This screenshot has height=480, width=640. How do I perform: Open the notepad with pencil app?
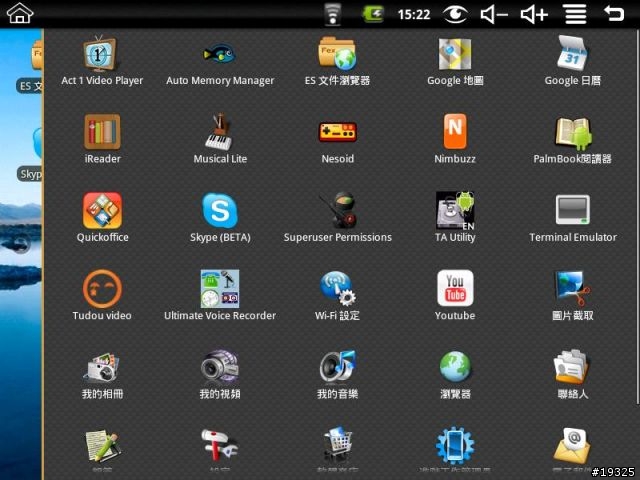102,449
